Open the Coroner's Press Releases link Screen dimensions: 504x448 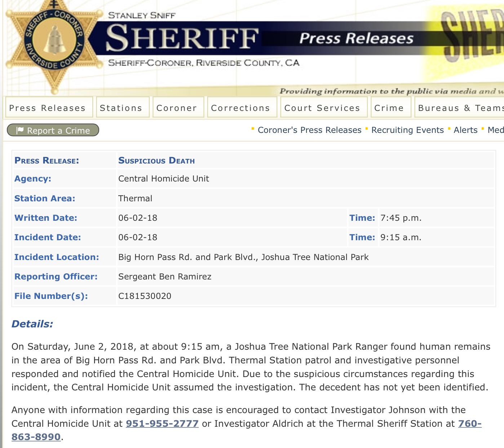(309, 130)
